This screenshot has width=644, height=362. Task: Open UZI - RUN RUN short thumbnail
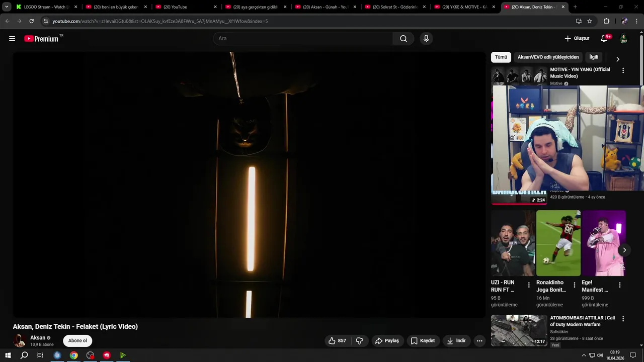click(x=513, y=243)
